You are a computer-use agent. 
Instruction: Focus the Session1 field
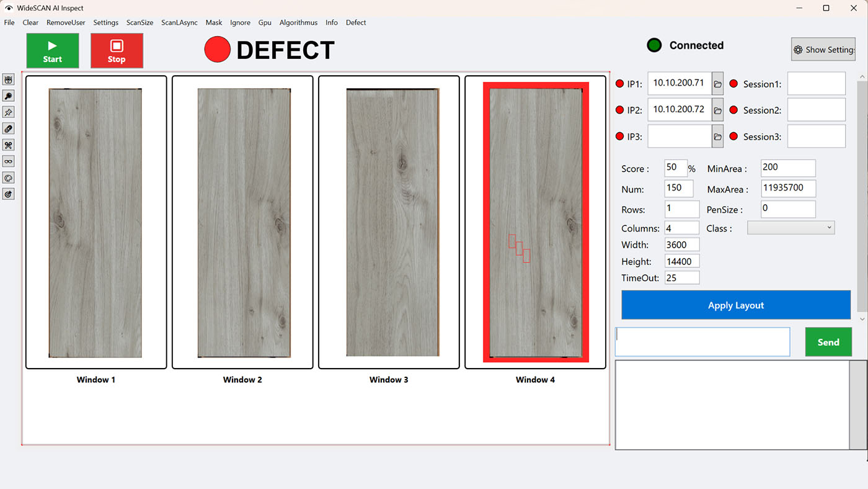pos(817,84)
